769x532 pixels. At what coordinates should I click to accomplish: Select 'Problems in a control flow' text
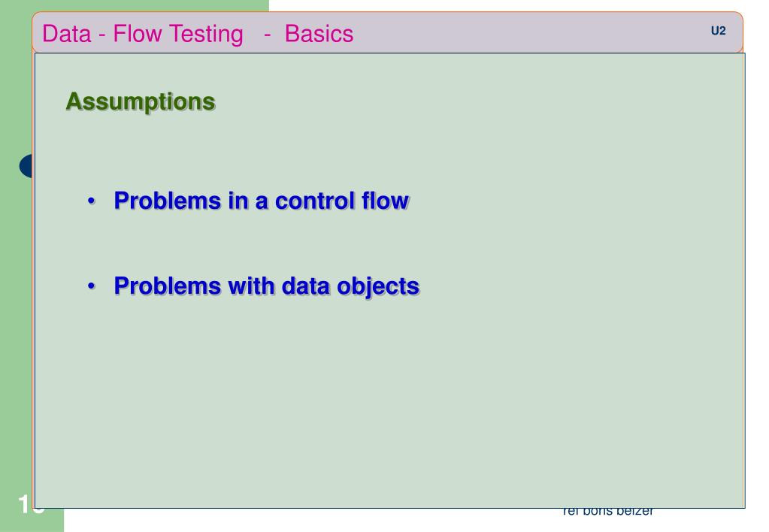262,201
